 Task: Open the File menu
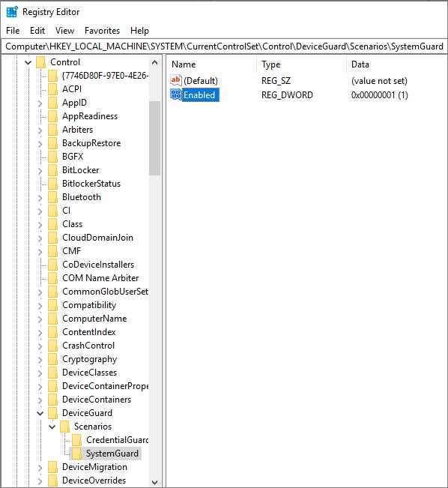coord(13,31)
